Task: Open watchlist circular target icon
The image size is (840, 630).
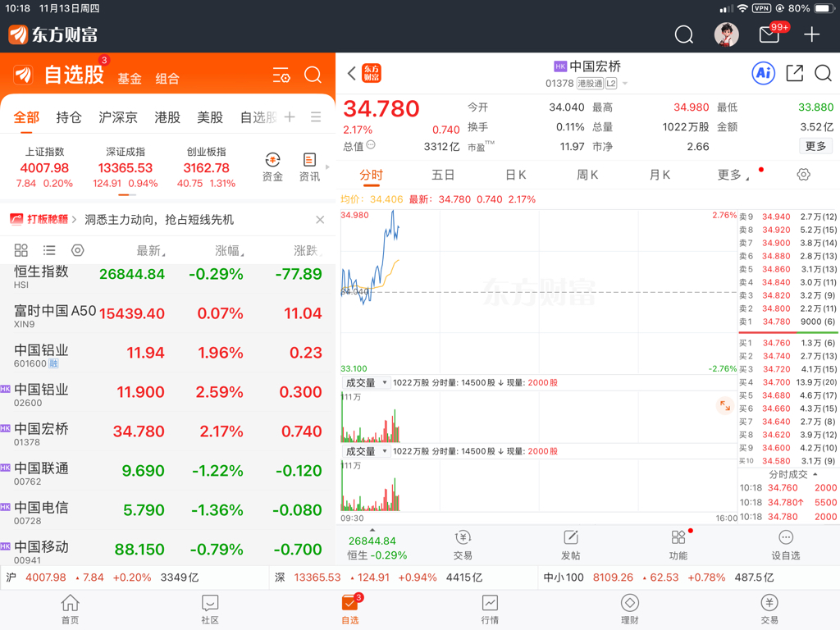Action: [x=78, y=250]
